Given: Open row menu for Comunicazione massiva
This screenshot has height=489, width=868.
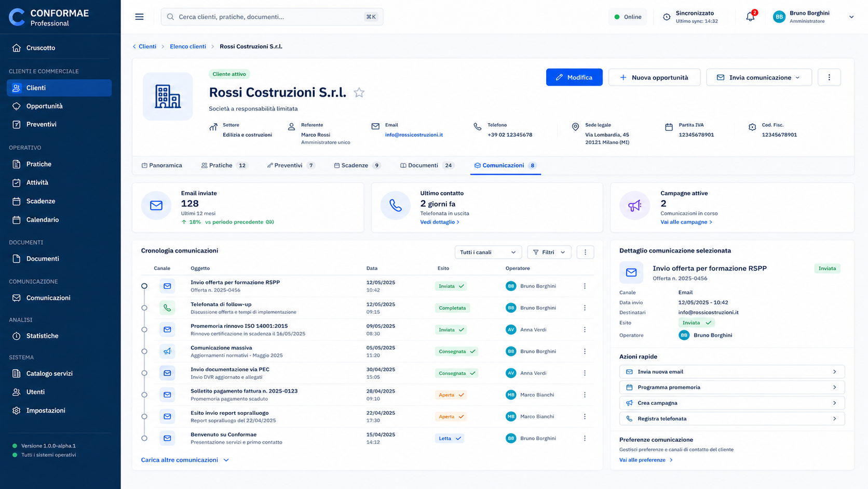Looking at the screenshot, I should (x=585, y=351).
